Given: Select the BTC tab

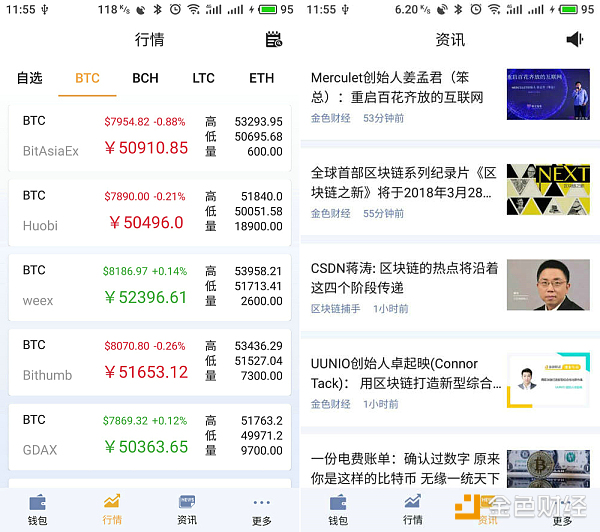Looking at the screenshot, I should point(87,78).
